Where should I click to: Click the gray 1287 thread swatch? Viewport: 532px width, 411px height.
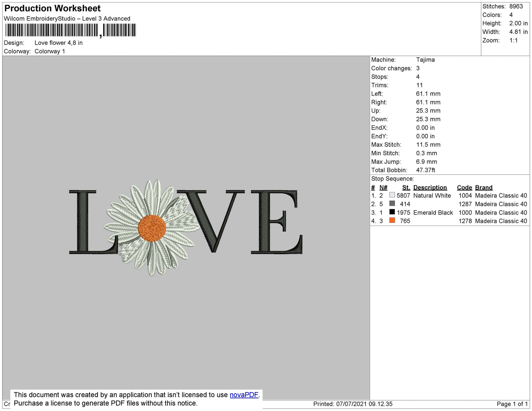pos(392,203)
